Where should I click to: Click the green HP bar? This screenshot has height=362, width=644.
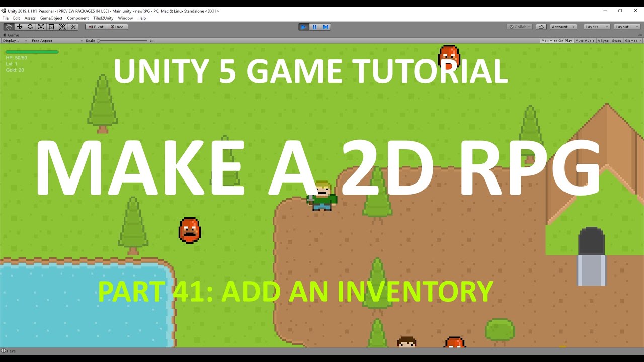[32, 52]
